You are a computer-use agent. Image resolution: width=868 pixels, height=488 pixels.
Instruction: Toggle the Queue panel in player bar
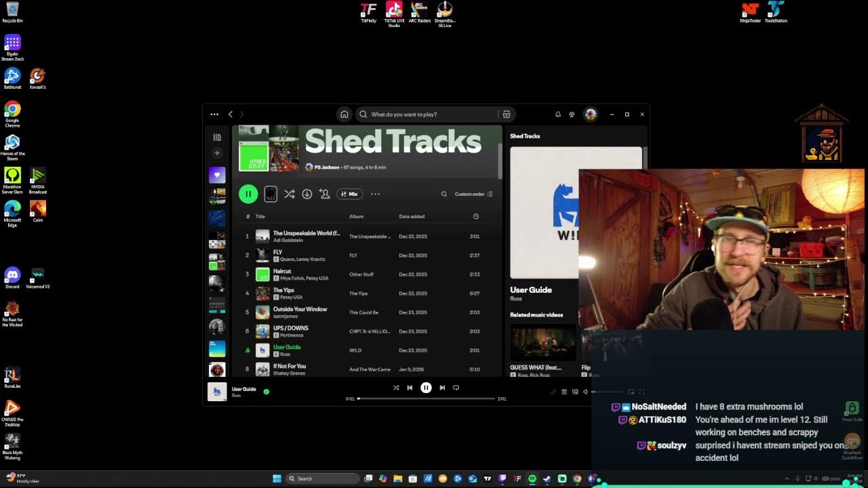click(564, 392)
